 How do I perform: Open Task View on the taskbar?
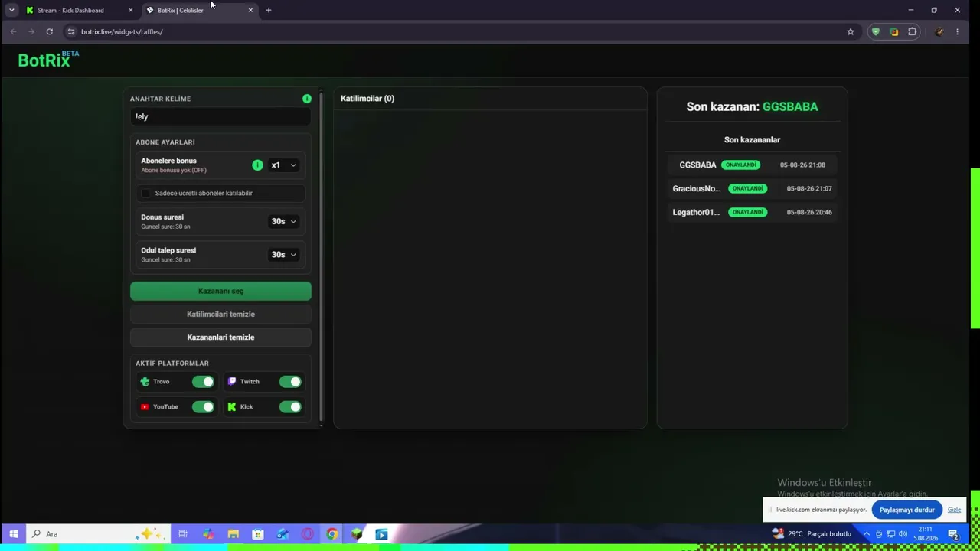pyautogui.click(x=183, y=534)
